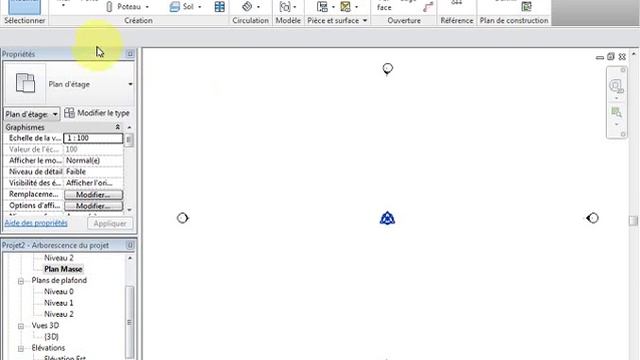Expand the Pièce et surface panel

[x=365, y=20]
